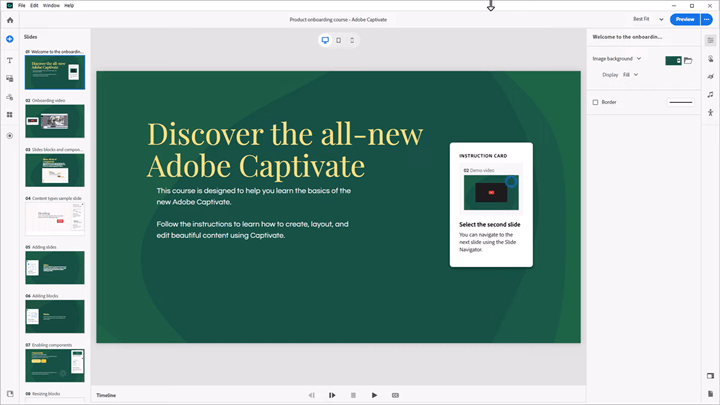Open the Visual Properties sliders icon

coord(710,40)
